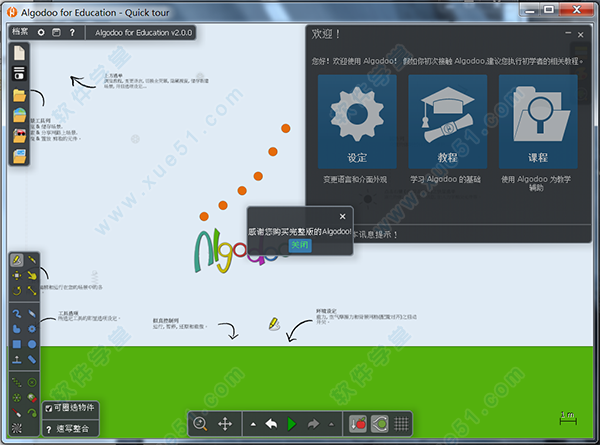Select the Tracer tool
The width and height of the screenshot is (600, 445).
[32, 413]
